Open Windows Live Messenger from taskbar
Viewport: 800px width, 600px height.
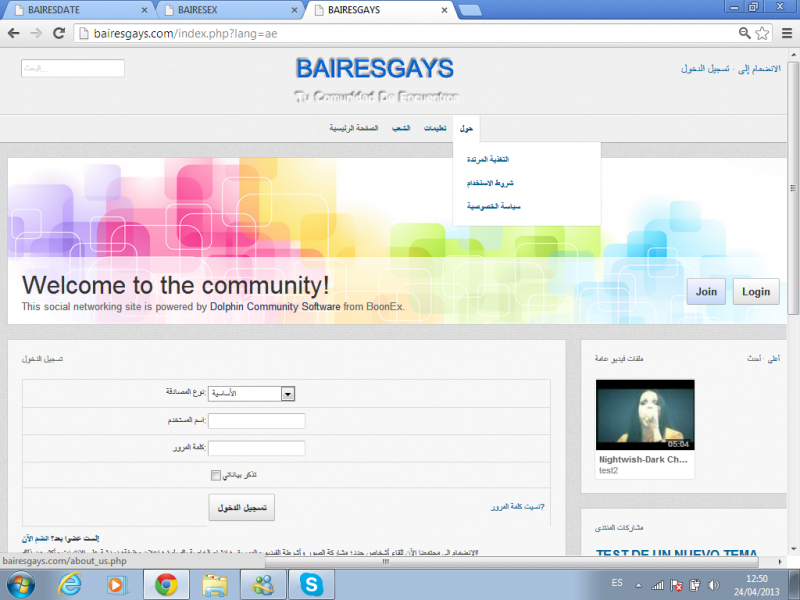point(263,585)
